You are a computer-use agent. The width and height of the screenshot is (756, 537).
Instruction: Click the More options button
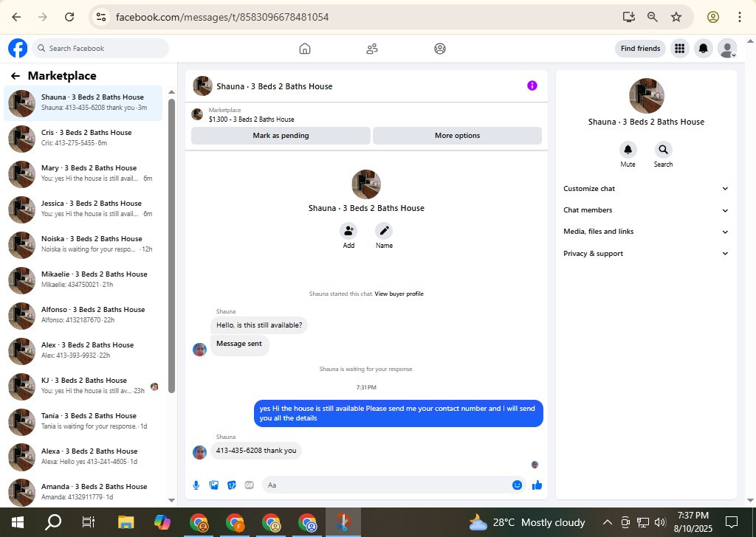click(x=457, y=136)
